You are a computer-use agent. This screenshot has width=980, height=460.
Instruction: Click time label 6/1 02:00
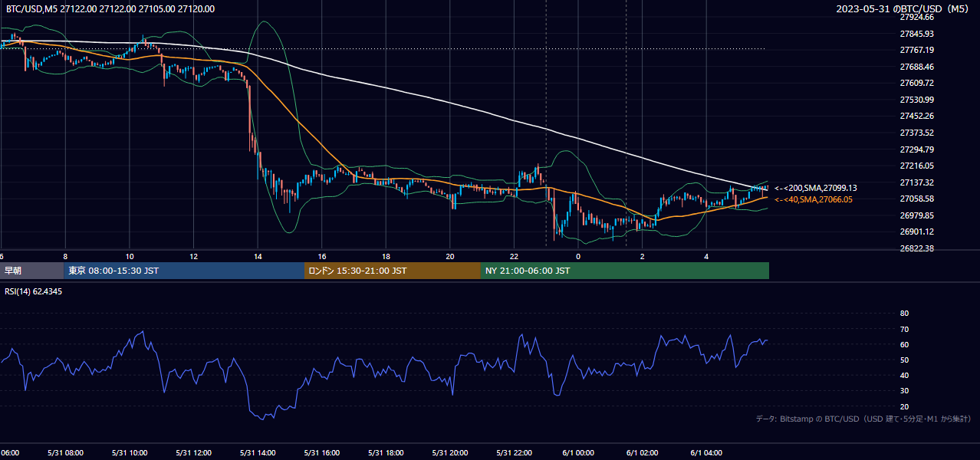(x=643, y=453)
